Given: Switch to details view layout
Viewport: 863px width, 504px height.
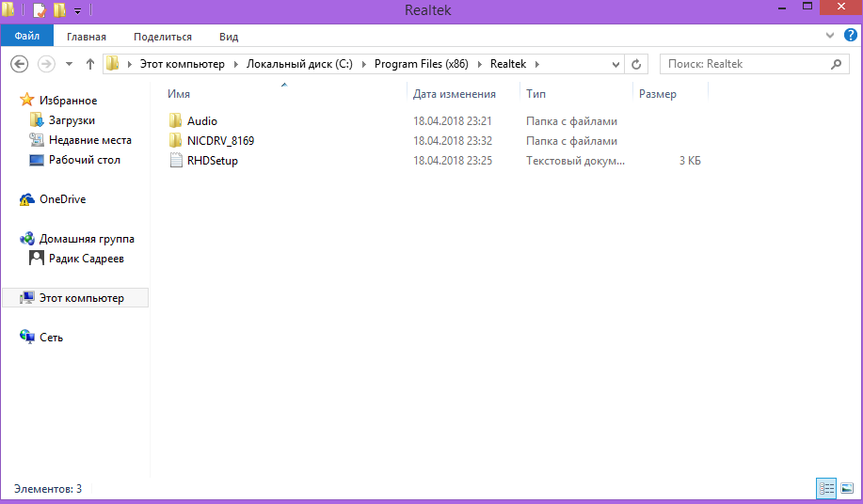Looking at the screenshot, I should [x=826, y=488].
